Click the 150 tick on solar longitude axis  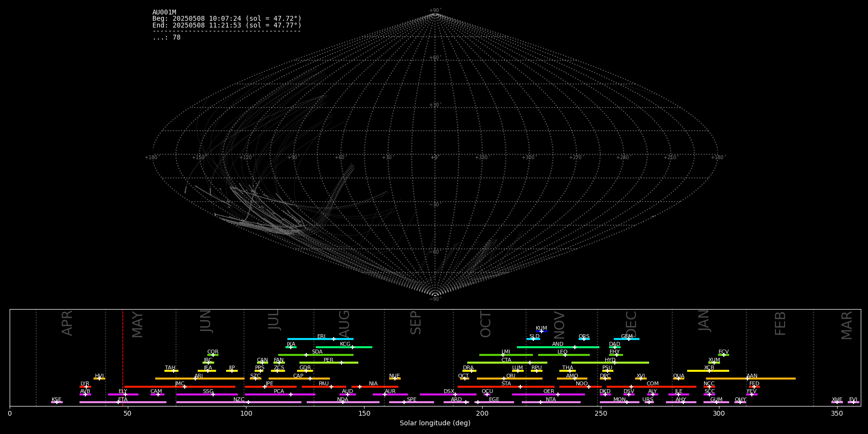point(364,413)
